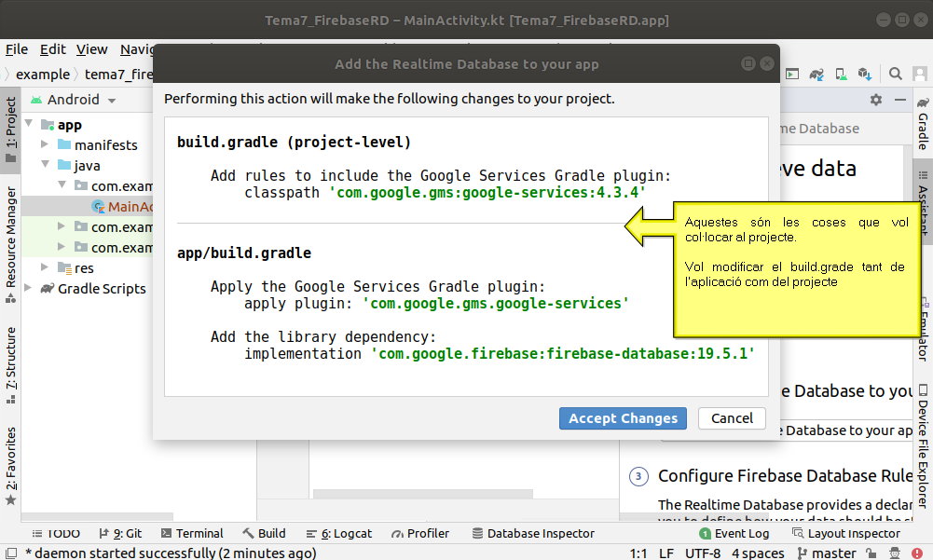
Task: Open the Resource Manager side tab
Action: point(10,244)
